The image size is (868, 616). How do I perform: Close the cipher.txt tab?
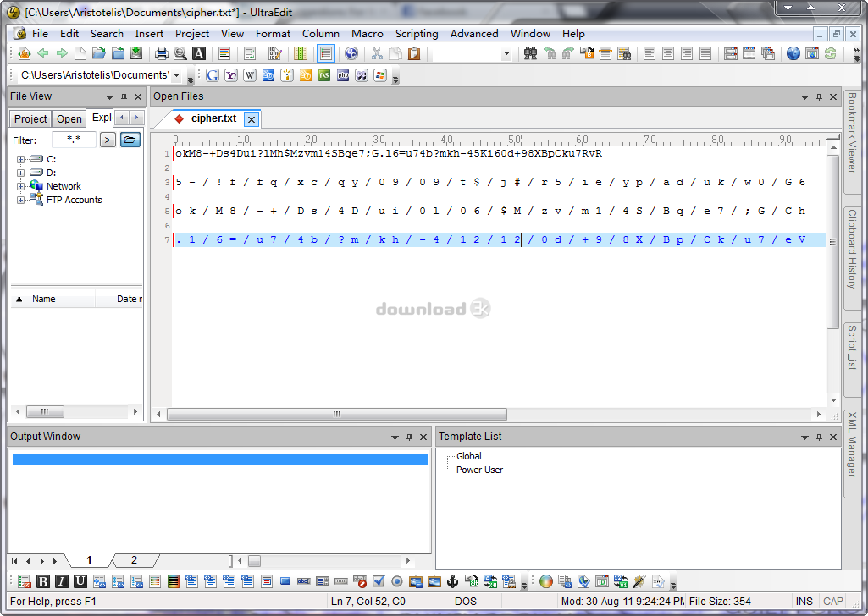point(252,119)
